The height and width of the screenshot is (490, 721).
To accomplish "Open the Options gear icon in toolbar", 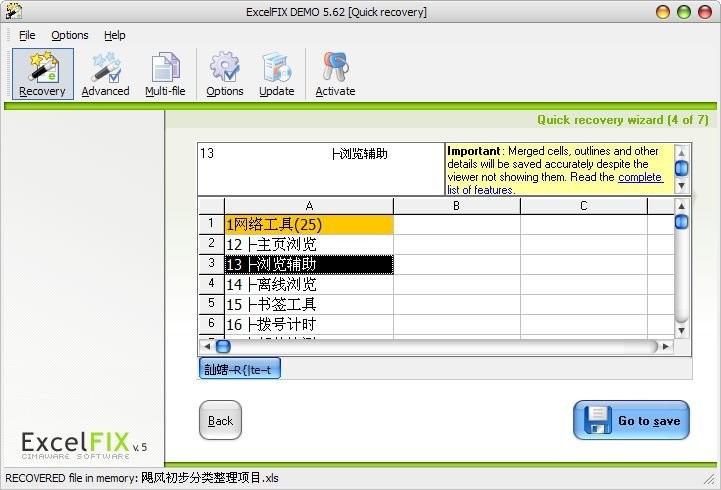I will [225, 75].
